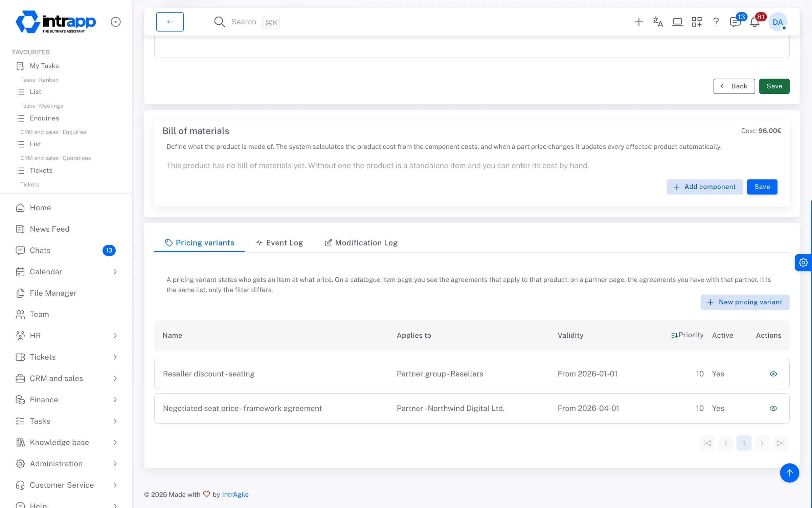Image resolution: width=812 pixels, height=508 pixels.
Task: Click the plus quick-create icon in header
Action: click(x=638, y=22)
